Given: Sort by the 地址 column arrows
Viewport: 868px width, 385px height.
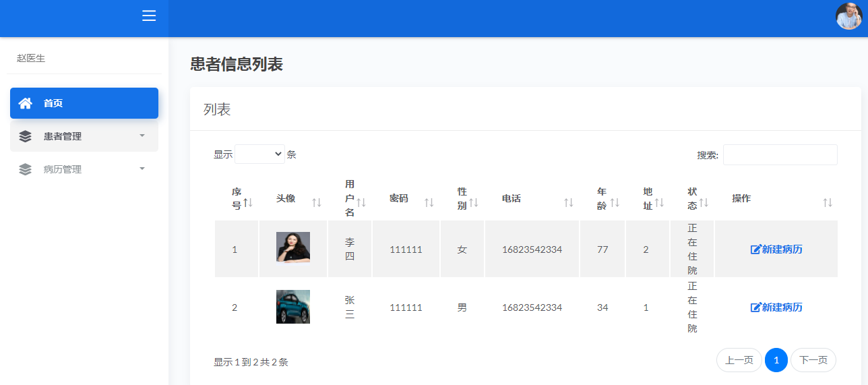Looking at the screenshot, I should pyautogui.click(x=659, y=203).
